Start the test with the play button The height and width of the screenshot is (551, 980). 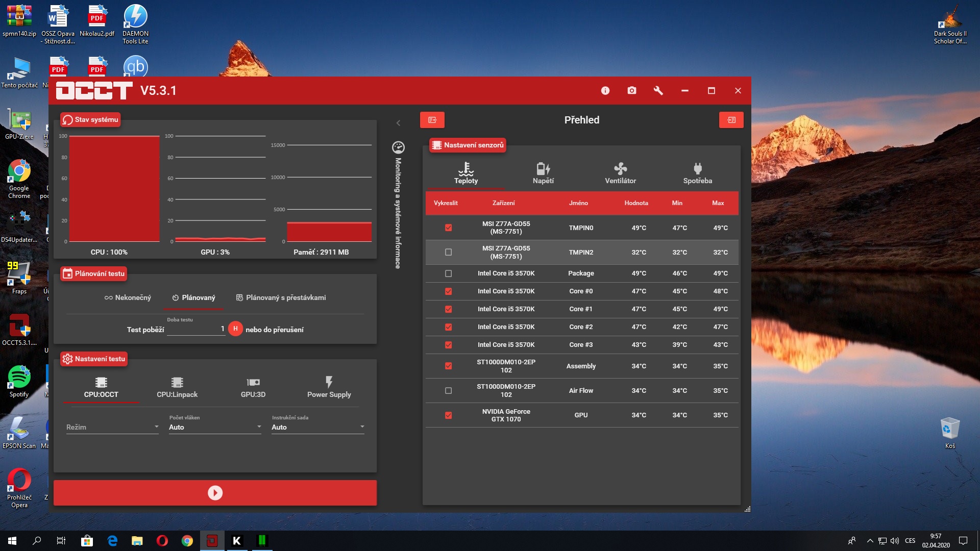[215, 493]
